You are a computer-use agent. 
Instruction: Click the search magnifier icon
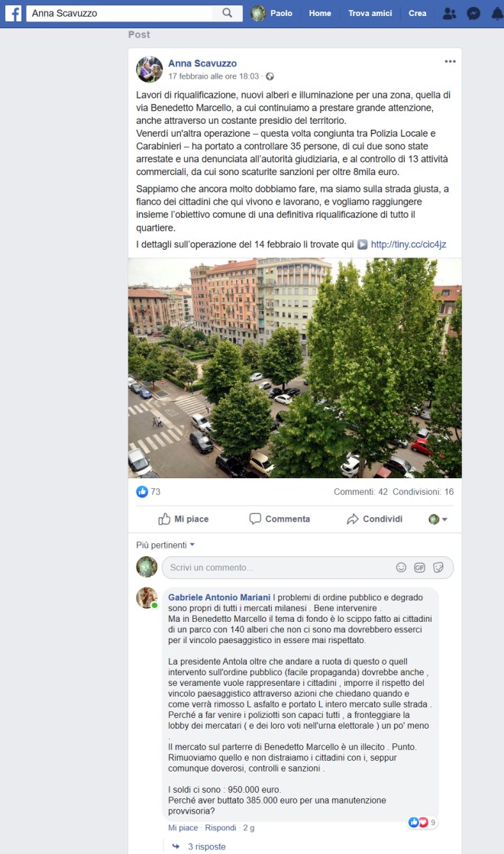(227, 13)
